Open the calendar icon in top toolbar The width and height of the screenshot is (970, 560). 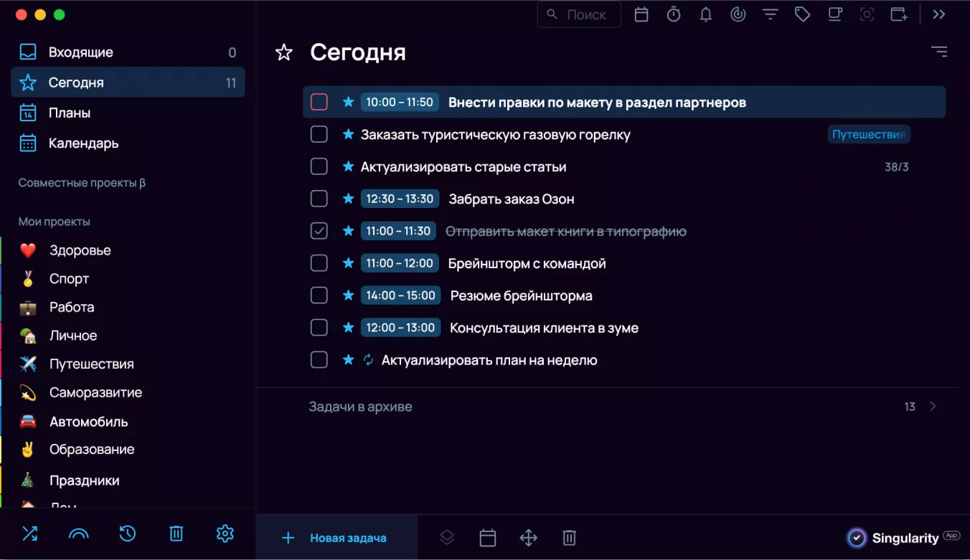[x=641, y=14]
